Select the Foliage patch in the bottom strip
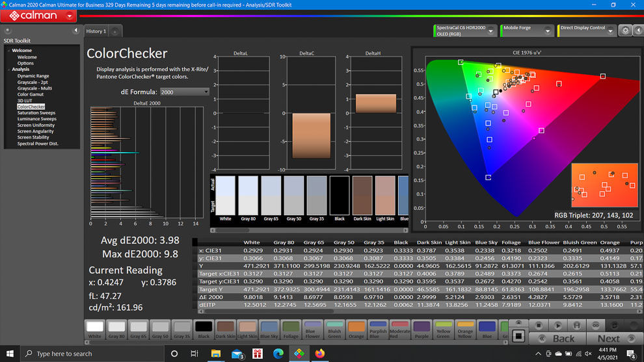The height and width of the screenshot is (362, 644). coord(291,330)
